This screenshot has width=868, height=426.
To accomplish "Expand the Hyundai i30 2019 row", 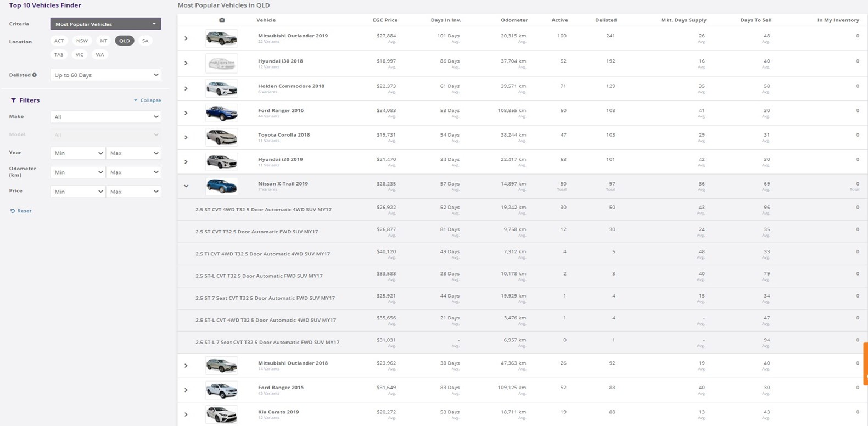I will [186, 162].
